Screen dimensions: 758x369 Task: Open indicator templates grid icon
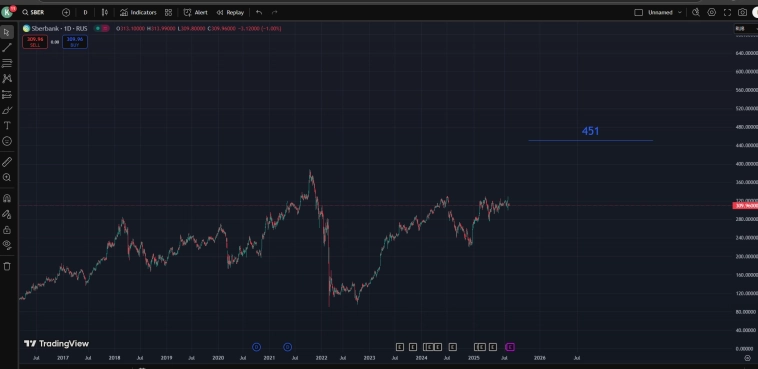(168, 12)
